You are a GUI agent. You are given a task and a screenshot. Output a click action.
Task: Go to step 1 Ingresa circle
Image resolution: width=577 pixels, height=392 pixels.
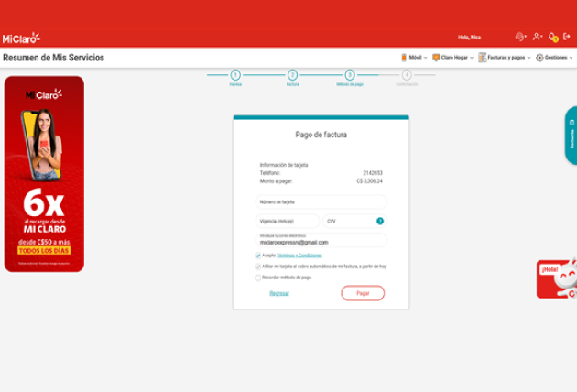[235, 75]
